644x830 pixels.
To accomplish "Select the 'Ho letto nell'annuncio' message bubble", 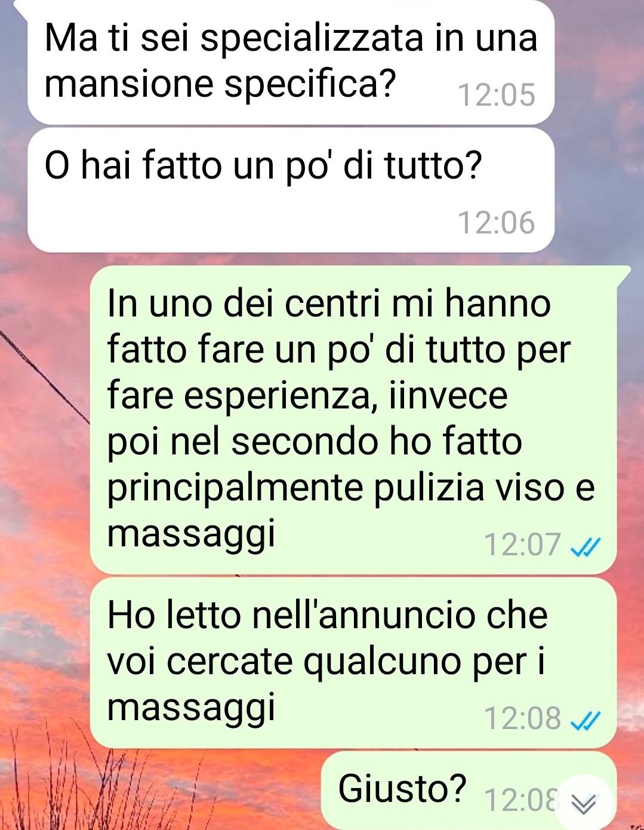I will 353,663.
